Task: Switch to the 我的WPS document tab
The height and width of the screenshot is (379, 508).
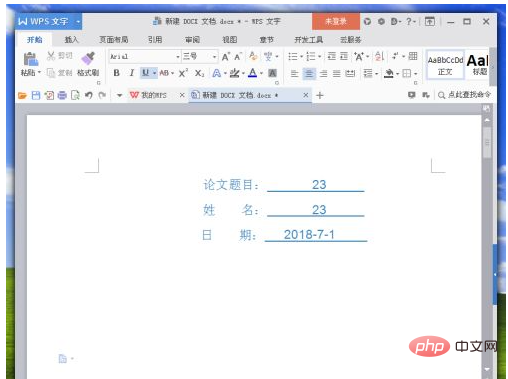Action: [x=153, y=95]
